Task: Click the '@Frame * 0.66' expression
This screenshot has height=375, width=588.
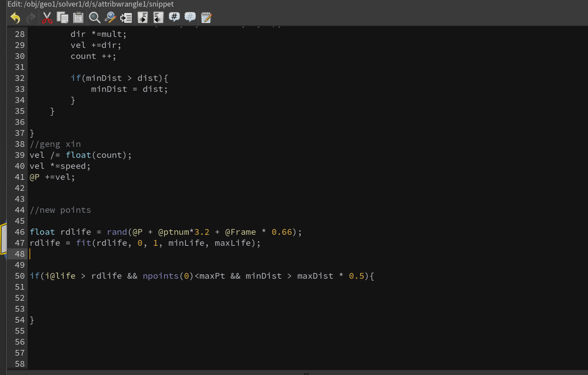Action: pos(259,232)
